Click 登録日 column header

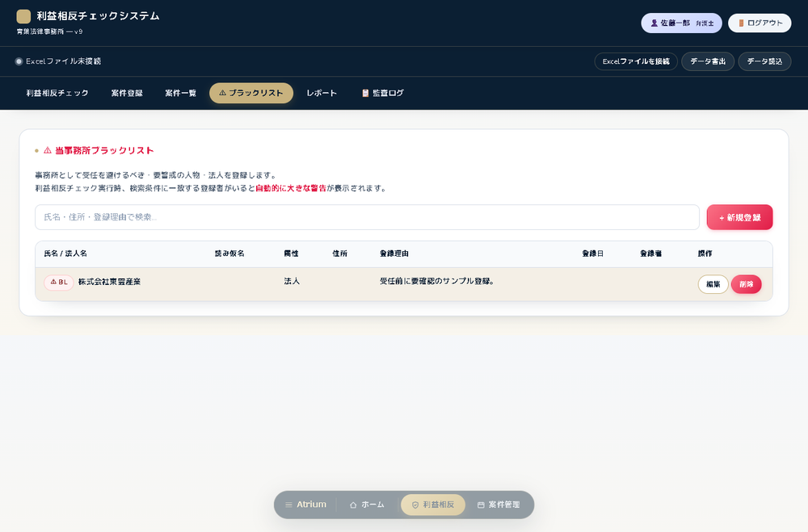tap(592, 253)
